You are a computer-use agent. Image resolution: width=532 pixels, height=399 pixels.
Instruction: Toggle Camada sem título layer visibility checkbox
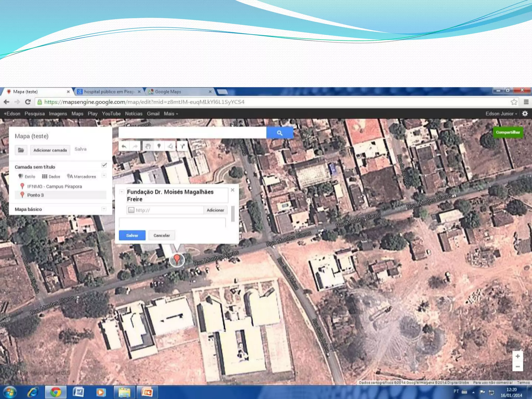pyautogui.click(x=104, y=165)
